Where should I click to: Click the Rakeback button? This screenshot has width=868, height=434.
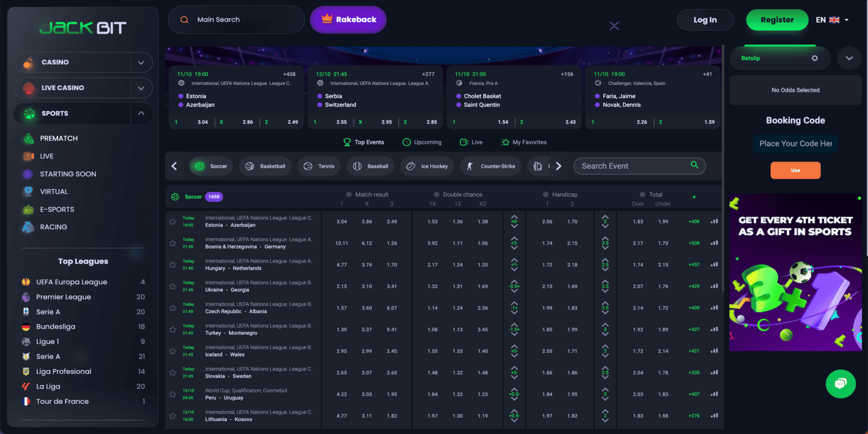[348, 20]
